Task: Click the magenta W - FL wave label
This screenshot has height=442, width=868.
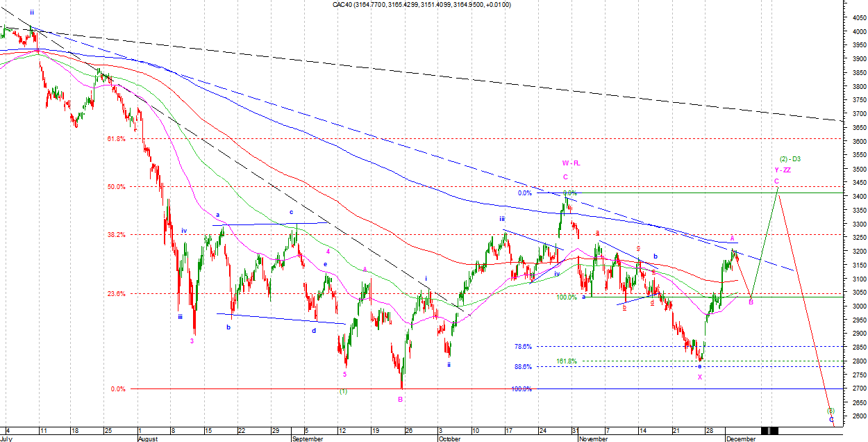Action: [571, 163]
